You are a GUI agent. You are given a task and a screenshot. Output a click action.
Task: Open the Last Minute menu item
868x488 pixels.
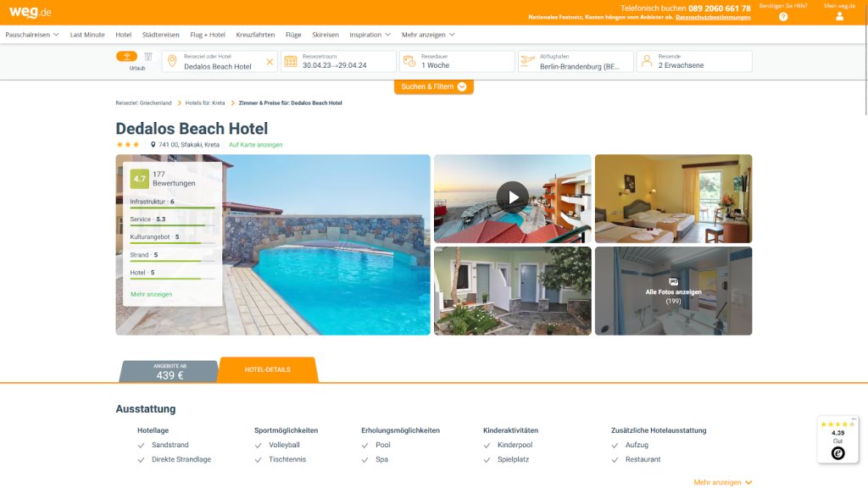coord(87,34)
